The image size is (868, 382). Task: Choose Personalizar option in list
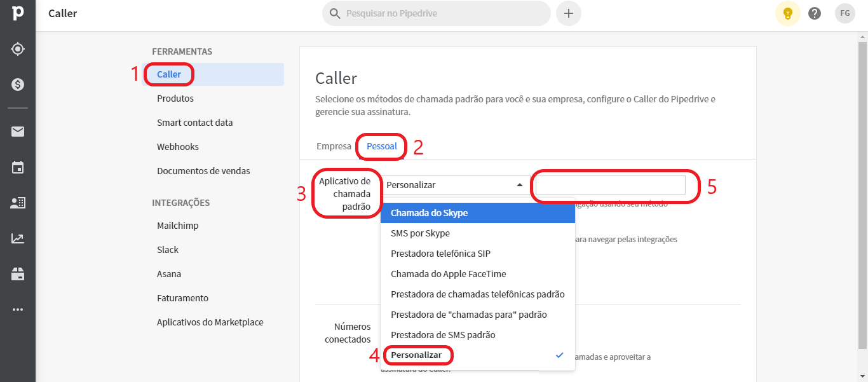click(478, 355)
